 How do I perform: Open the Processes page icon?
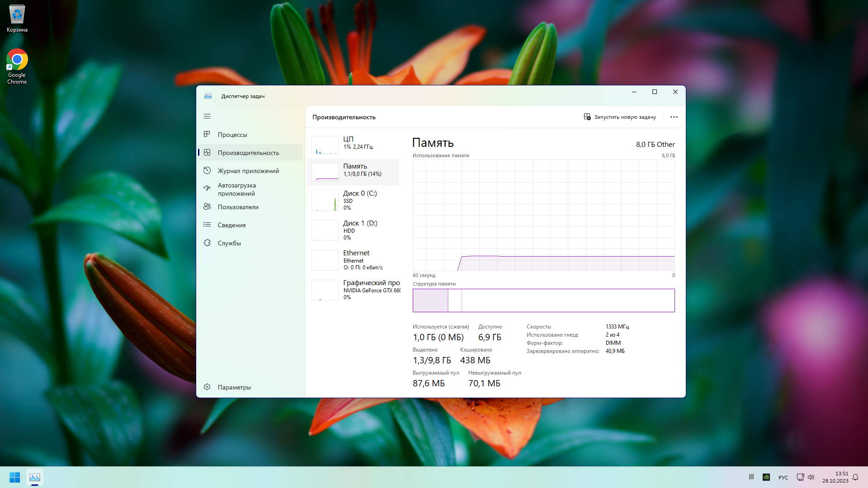pyautogui.click(x=207, y=134)
